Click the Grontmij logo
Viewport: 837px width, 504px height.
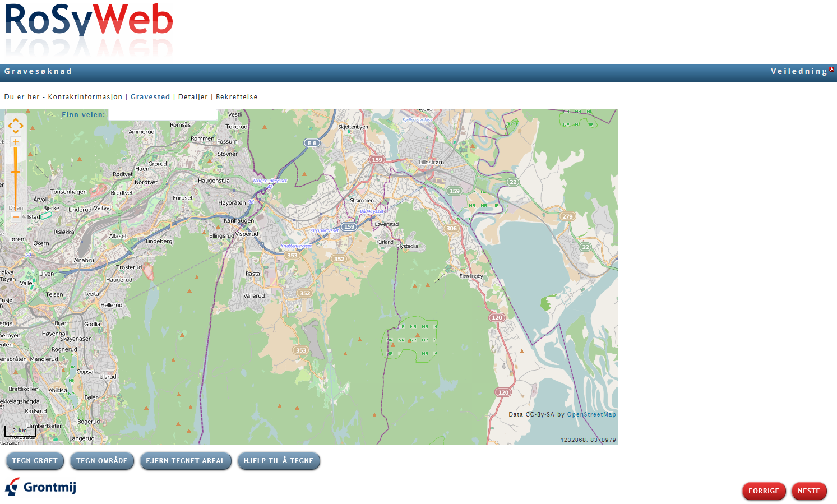pos(40,487)
